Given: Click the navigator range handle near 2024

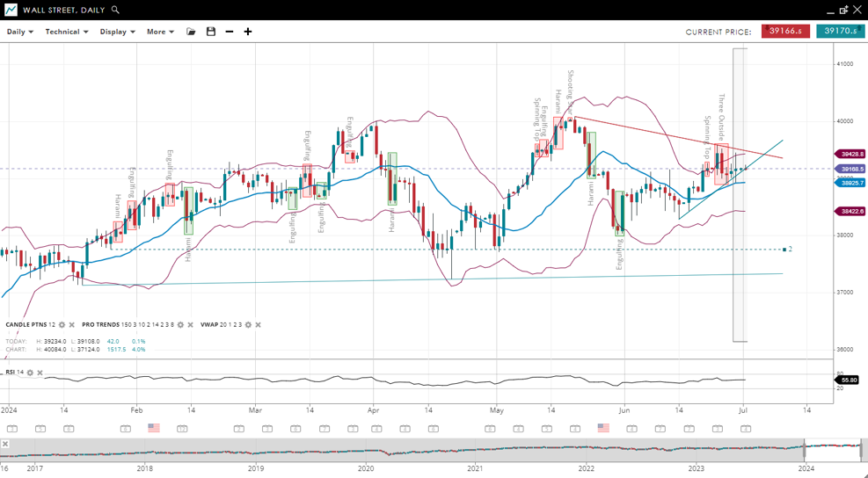Looking at the screenshot, I should coord(805,448).
